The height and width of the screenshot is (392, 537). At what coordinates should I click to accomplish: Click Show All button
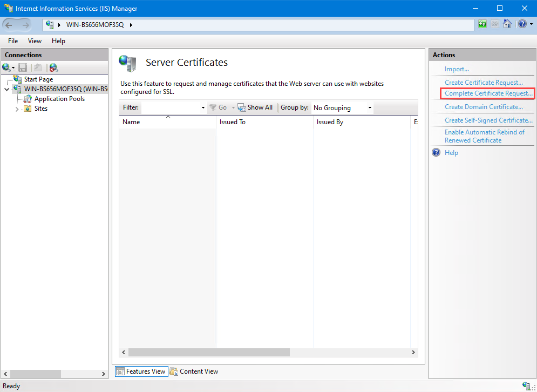255,107
